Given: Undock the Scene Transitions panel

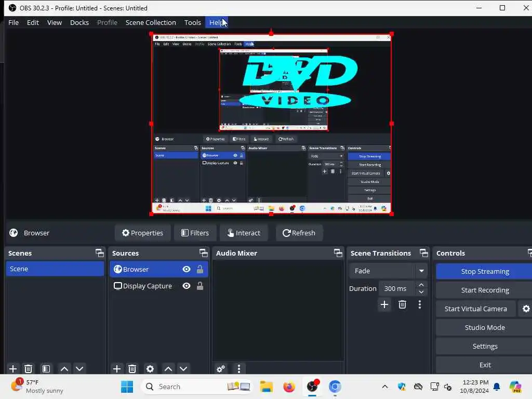Looking at the screenshot, I should pos(424,253).
